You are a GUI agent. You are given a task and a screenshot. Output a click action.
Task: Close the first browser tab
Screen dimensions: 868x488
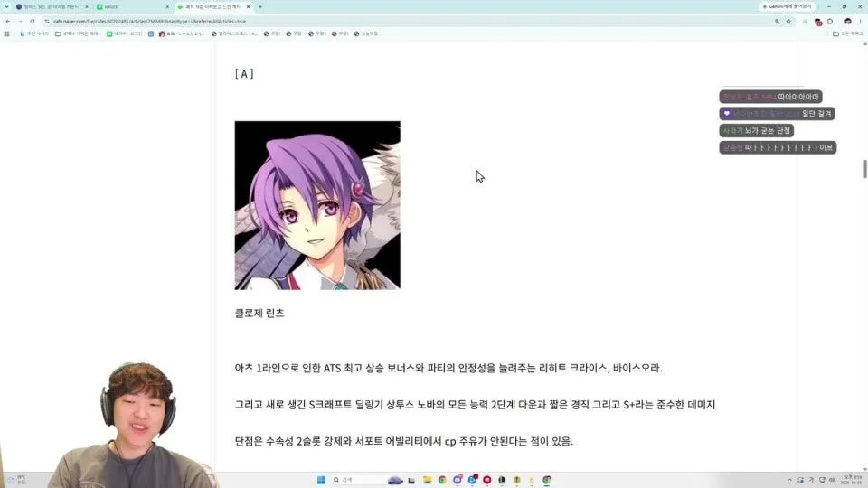(87, 6)
